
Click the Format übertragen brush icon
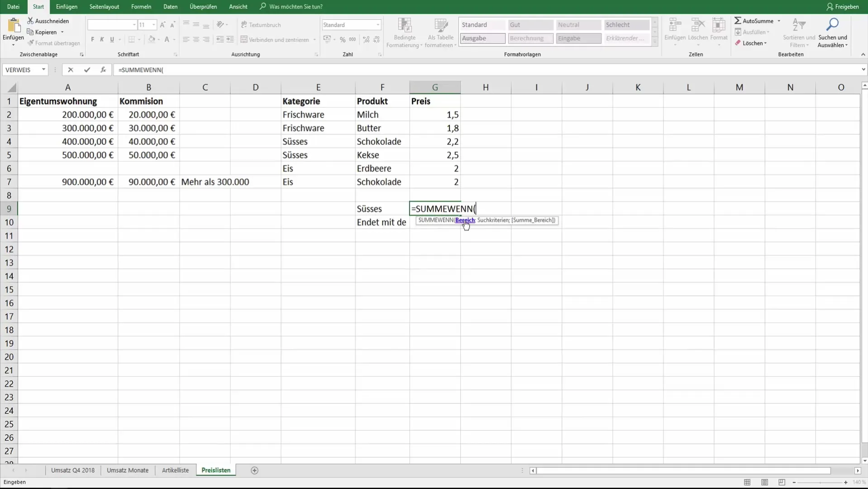coord(31,43)
